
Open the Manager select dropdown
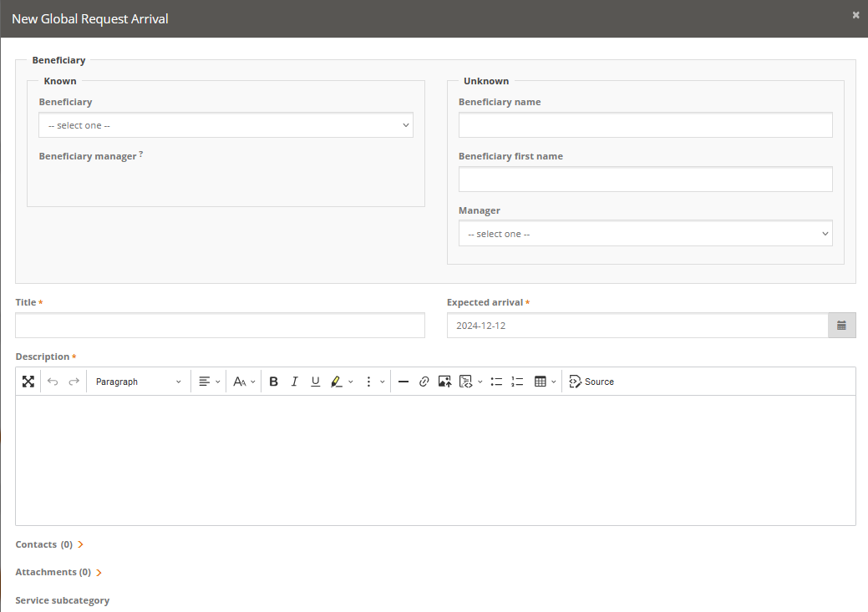pyautogui.click(x=645, y=234)
